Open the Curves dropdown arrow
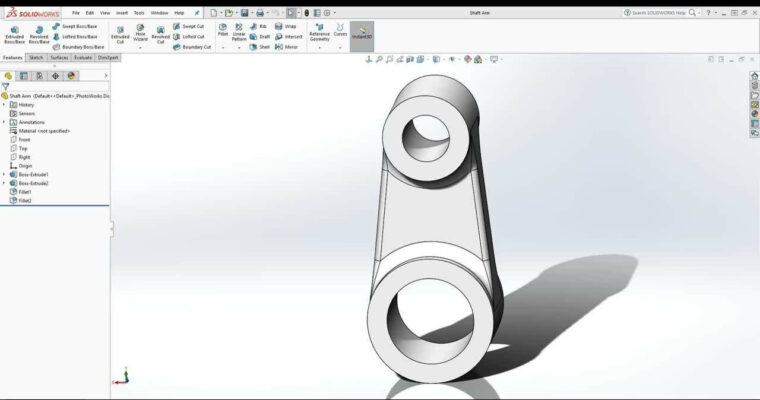 (x=340, y=48)
